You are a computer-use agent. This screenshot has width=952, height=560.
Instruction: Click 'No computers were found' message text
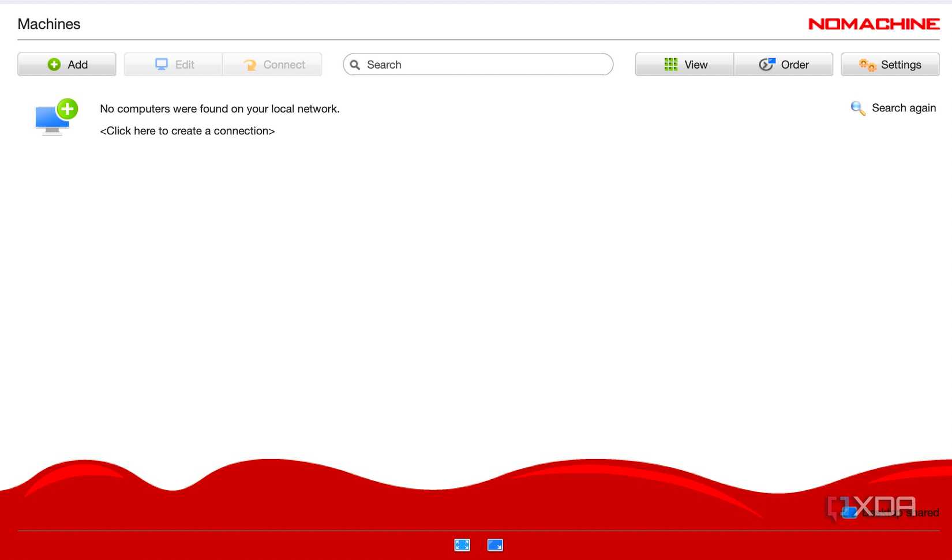[220, 109]
